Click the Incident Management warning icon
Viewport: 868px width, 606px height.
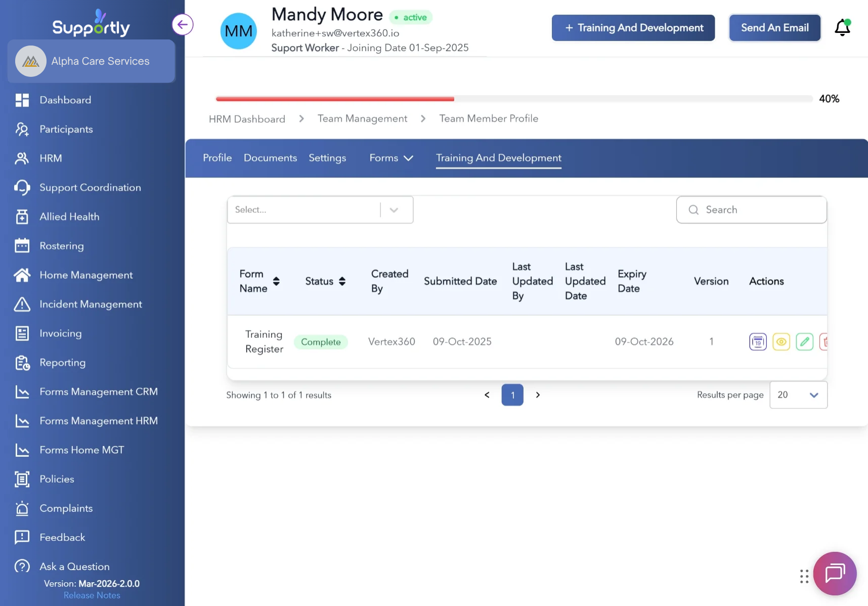point(22,304)
